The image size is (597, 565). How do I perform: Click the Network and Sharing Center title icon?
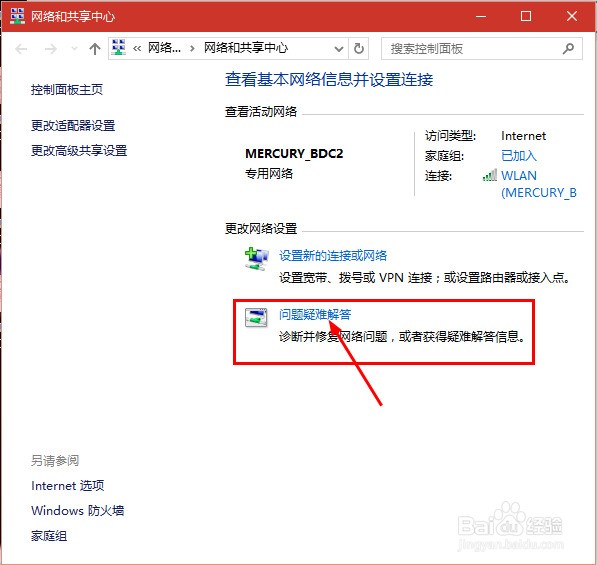(17, 16)
